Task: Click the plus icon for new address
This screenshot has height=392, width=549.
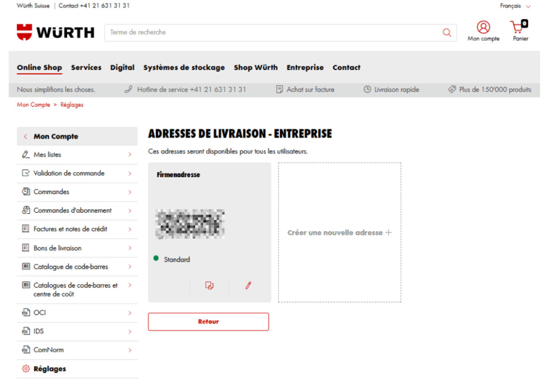Action: pos(388,232)
